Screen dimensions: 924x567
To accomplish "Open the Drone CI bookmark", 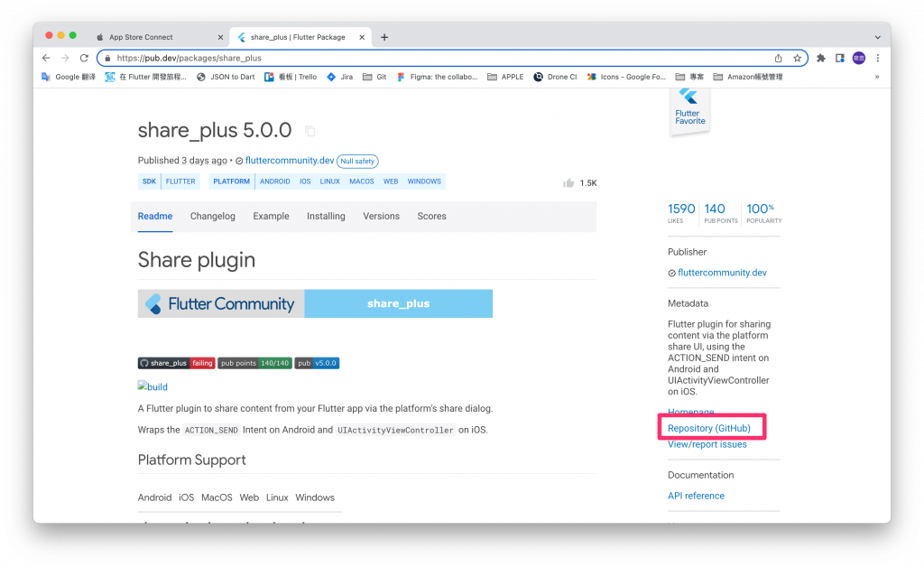I will click(x=555, y=77).
